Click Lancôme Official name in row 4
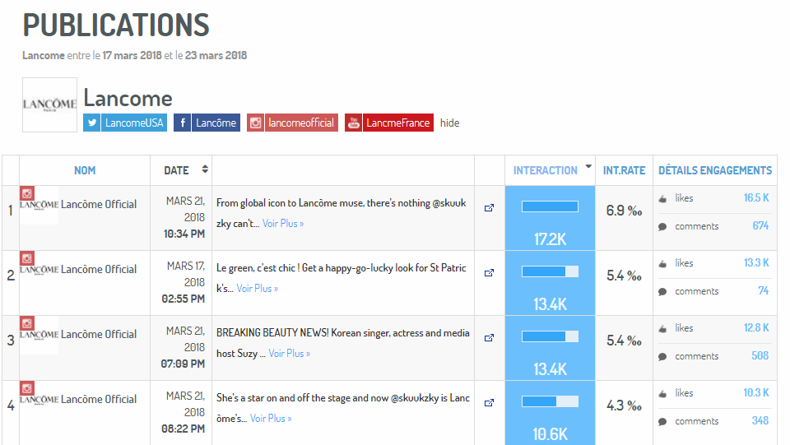This screenshot has width=790, height=445. click(x=99, y=400)
